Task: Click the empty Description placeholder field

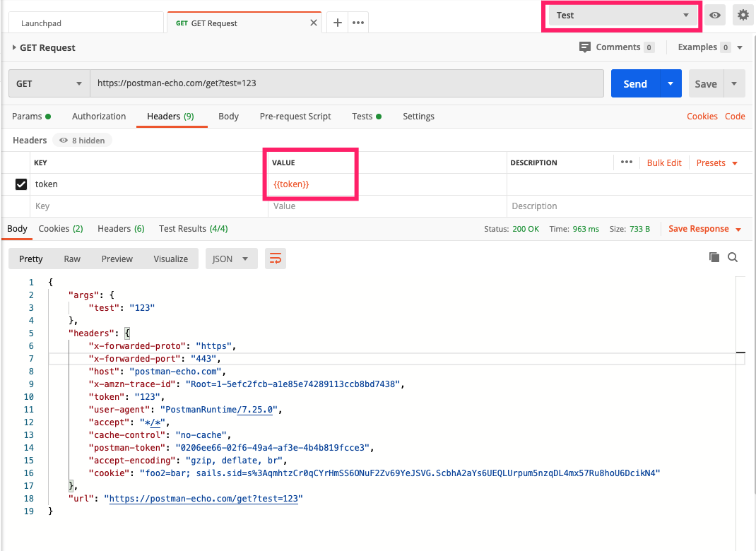Action: 631,206
